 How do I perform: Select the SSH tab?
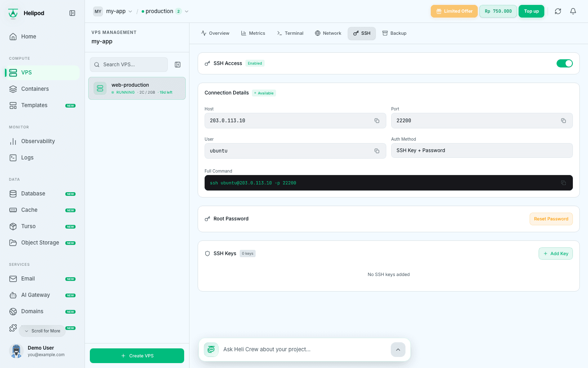pyautogui.click(x=362, y=33)
